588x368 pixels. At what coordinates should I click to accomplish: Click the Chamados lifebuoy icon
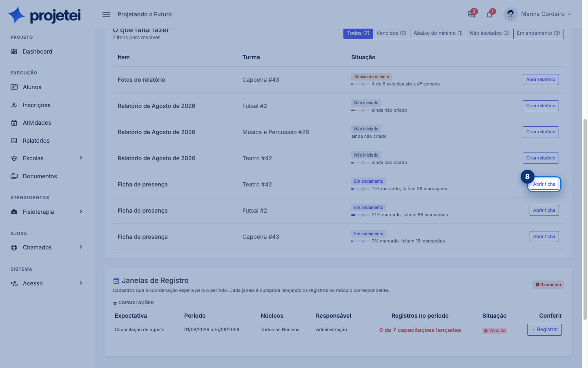click(x=14, y=247)
